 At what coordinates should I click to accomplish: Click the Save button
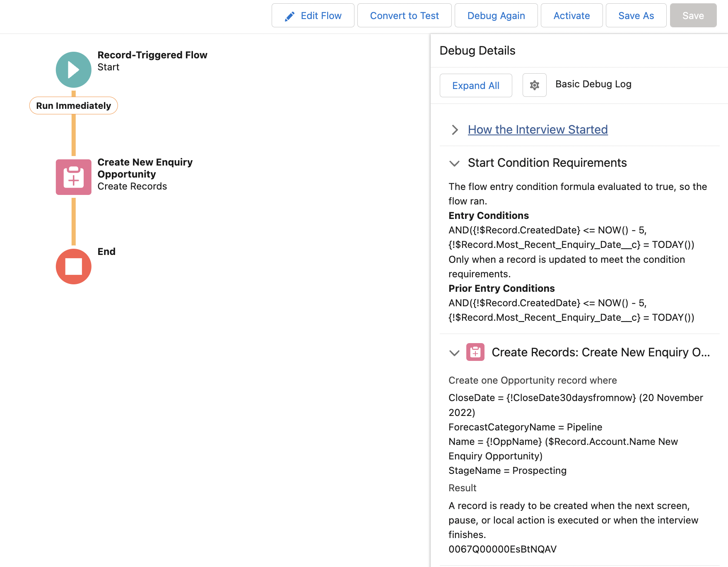coord(693,16)
